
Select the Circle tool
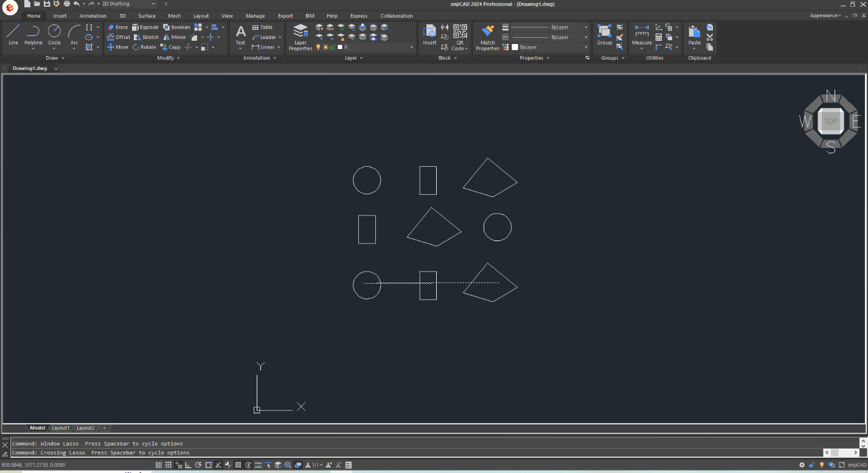pos(54,35)
